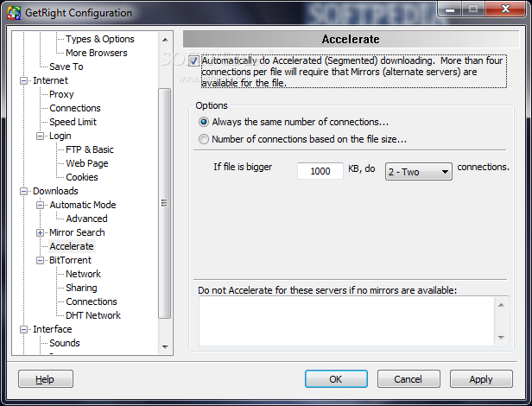Click the GetRight app icon in title bar
532x406 pixels.
click(14, 13)
